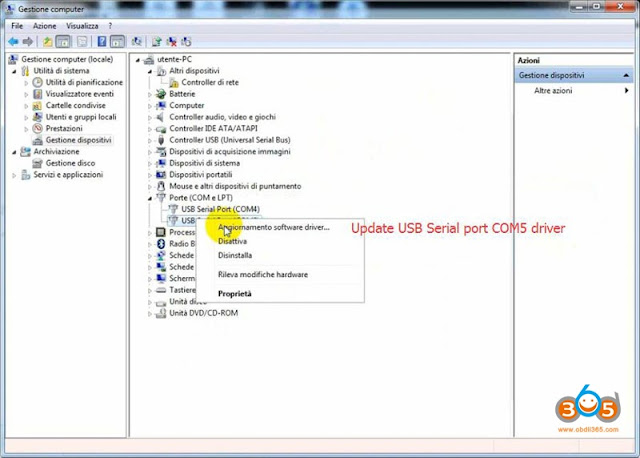The image size is (640, 458).
Task: Expand the Computer device node
Action: click(150, 106)
